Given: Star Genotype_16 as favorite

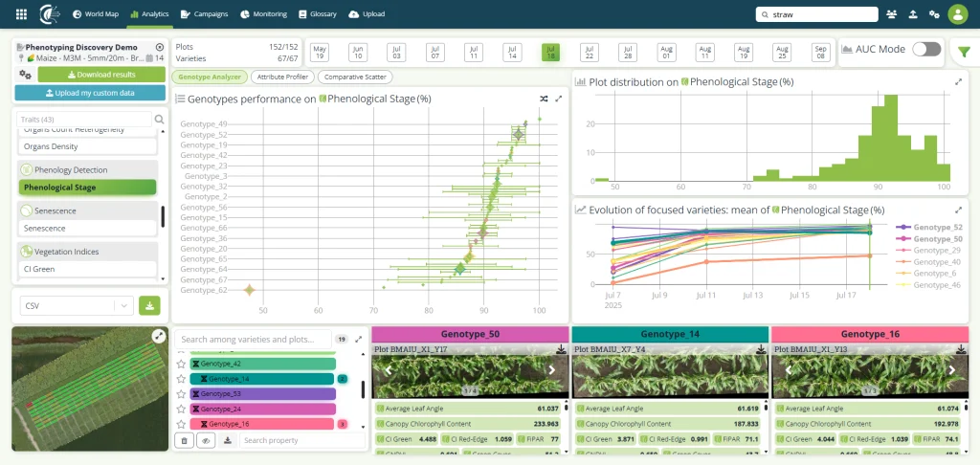Looking at the screenshot, I should [x=181, y=424].
